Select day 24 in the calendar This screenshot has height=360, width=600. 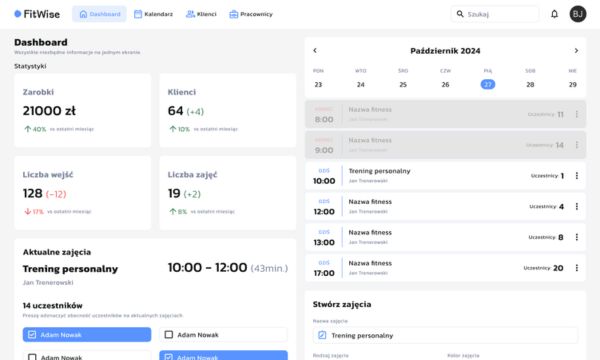pos(361,85)
